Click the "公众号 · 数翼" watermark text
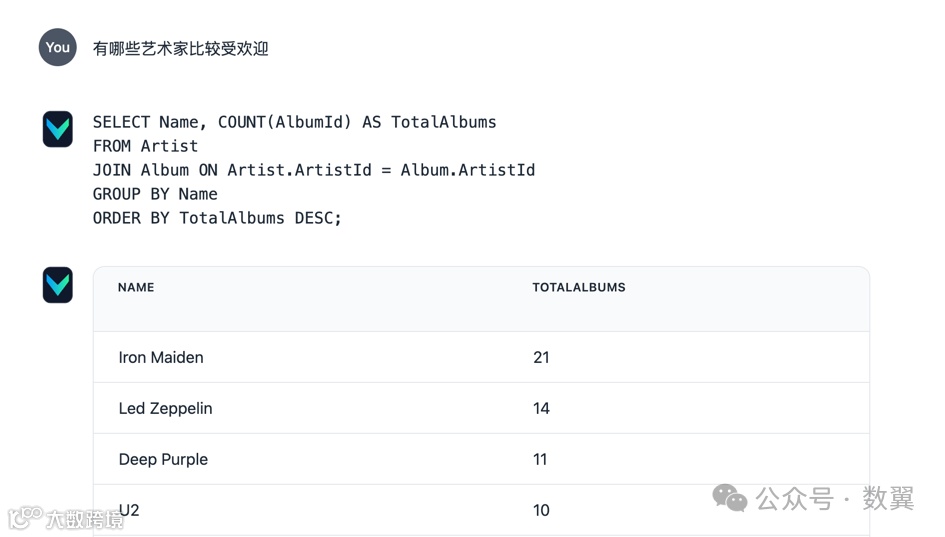This screenshot has height=537, width=945. 834,497
